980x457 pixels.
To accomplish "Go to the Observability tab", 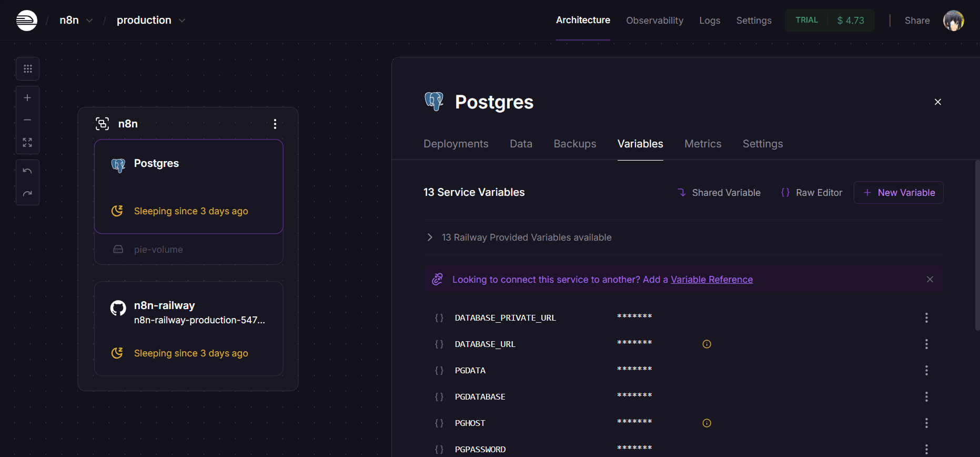I will tap(654, 21).
